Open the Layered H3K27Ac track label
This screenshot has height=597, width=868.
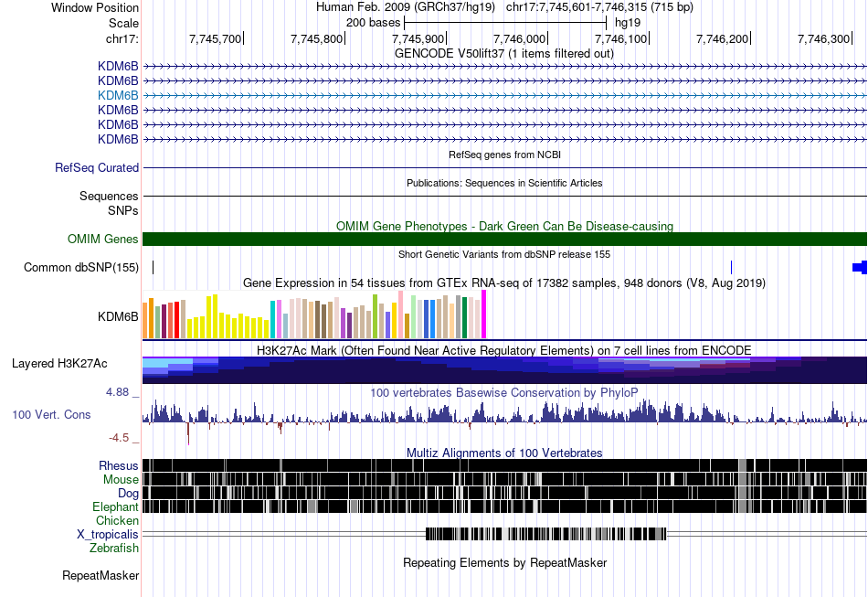pos(59,364)
